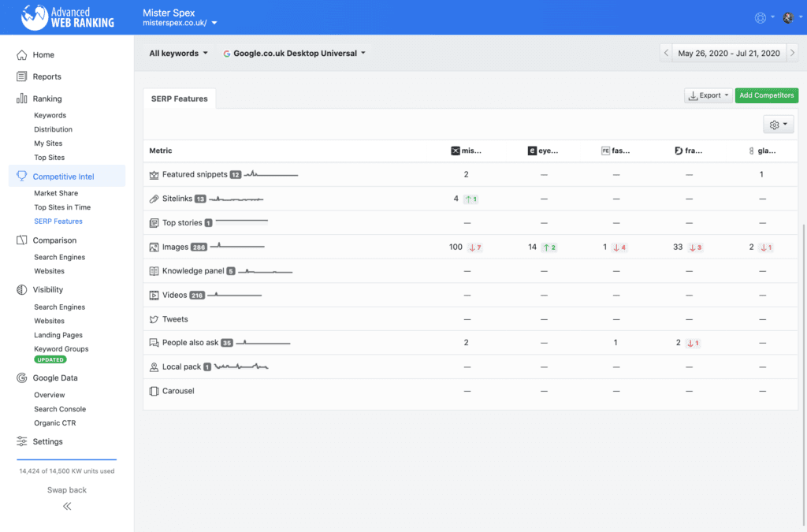Click the Top stories newspaper icon

tap(154, 223)
